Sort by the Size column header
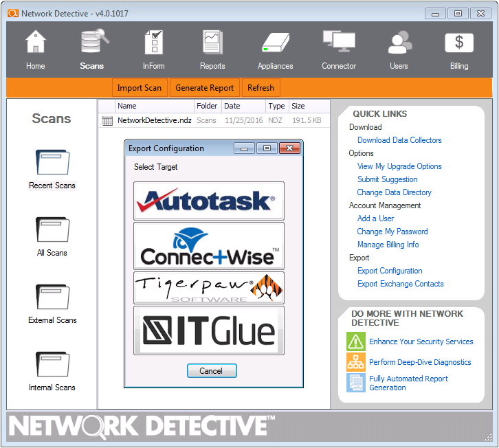Screen dimensions: 499x448 tap(309, 106)
